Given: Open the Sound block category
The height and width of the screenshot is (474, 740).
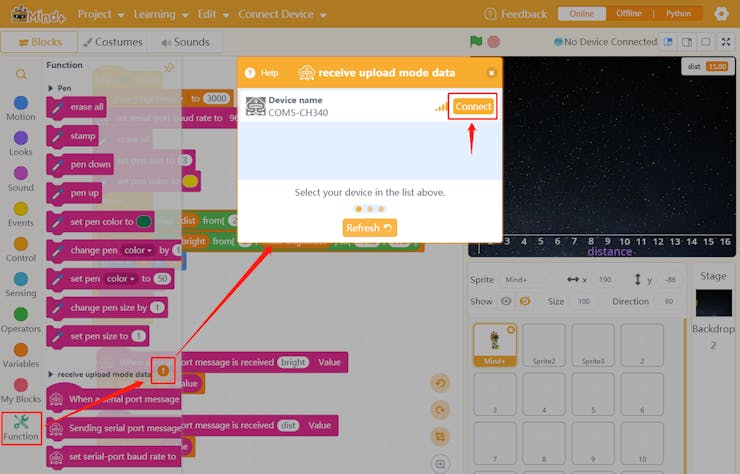Looking at the screenshot, I should point(21,179).
